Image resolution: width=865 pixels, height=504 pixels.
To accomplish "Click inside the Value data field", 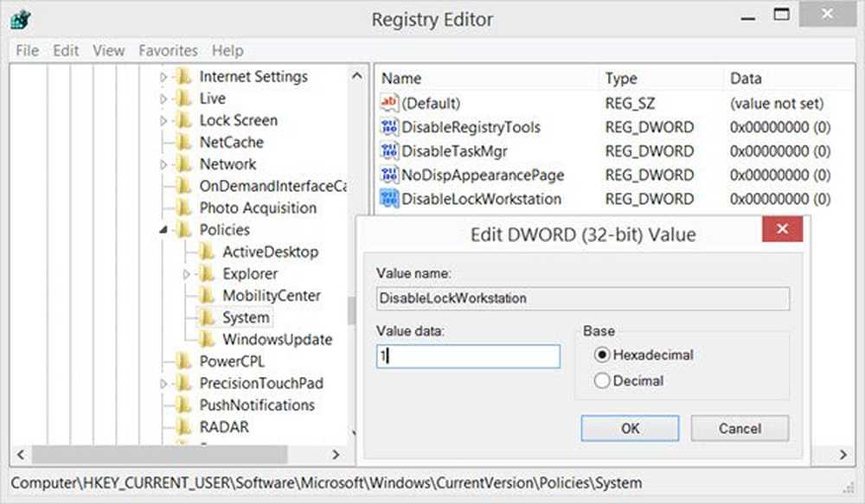I will tap(468, 356).
